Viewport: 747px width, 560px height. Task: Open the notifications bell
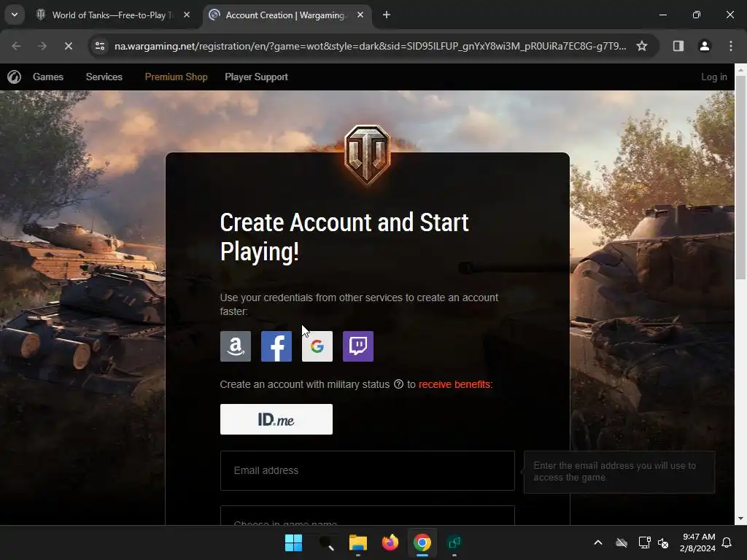(x=727, y=542)
